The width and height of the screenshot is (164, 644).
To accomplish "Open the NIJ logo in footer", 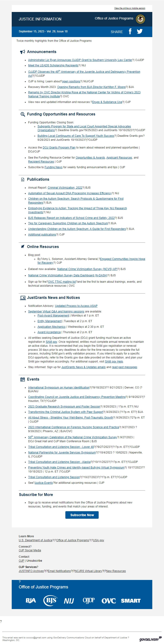I will click(x=69, y=601).
